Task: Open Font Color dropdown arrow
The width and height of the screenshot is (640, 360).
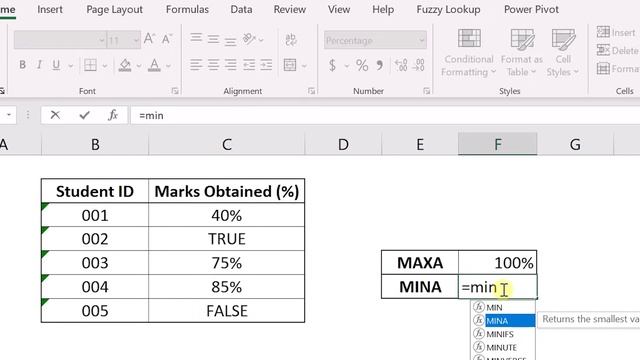Action: click(x=168, y=65)
